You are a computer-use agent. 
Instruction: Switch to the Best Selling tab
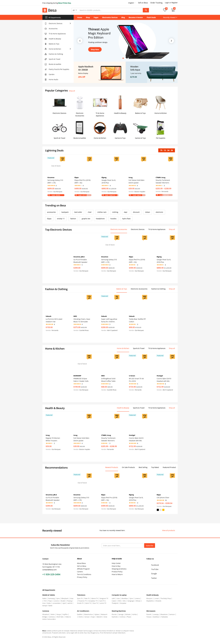(143, 467)
